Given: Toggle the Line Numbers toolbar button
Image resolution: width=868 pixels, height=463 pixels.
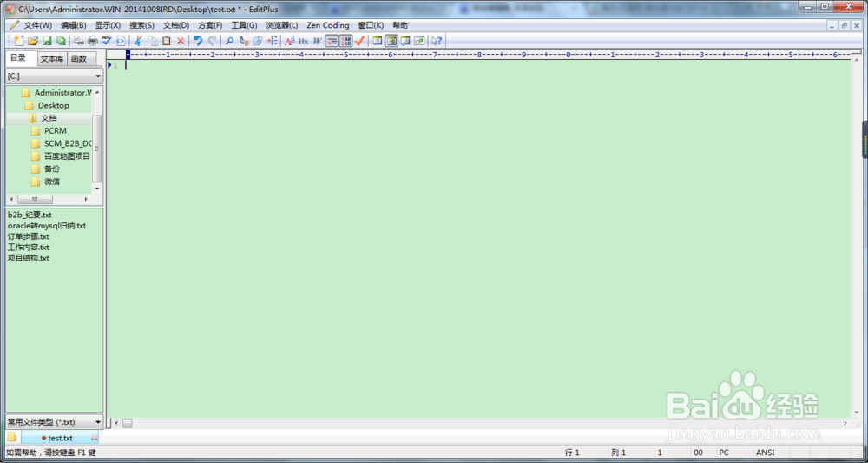Looking at the screenshot, I should (x=346, y=41).
